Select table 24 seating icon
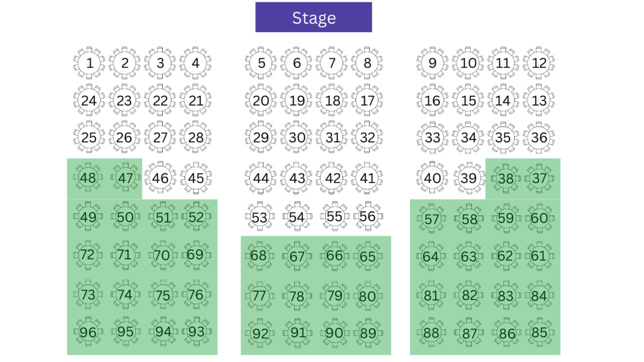644x362 pixels. click(x=89, y=100)
